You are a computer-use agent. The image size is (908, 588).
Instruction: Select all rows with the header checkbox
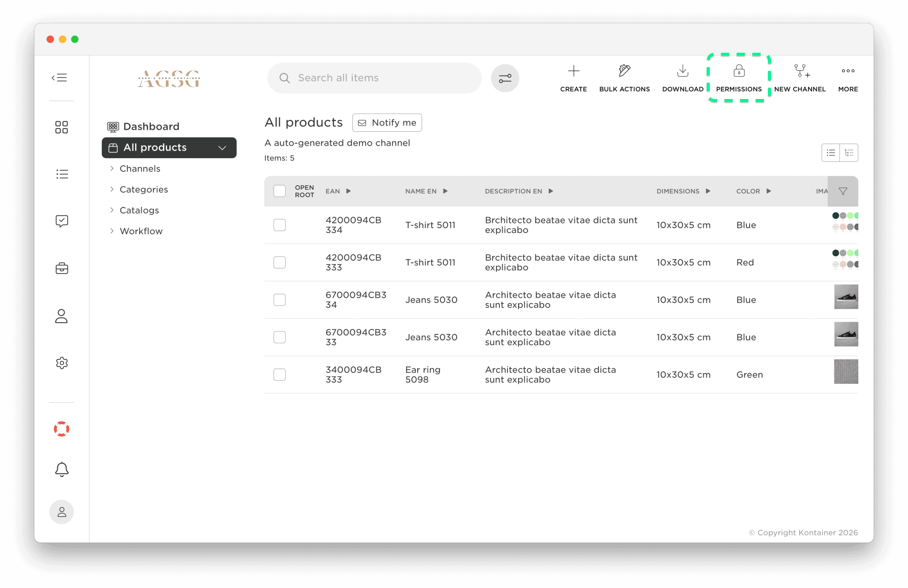click(x=279, y=191)
